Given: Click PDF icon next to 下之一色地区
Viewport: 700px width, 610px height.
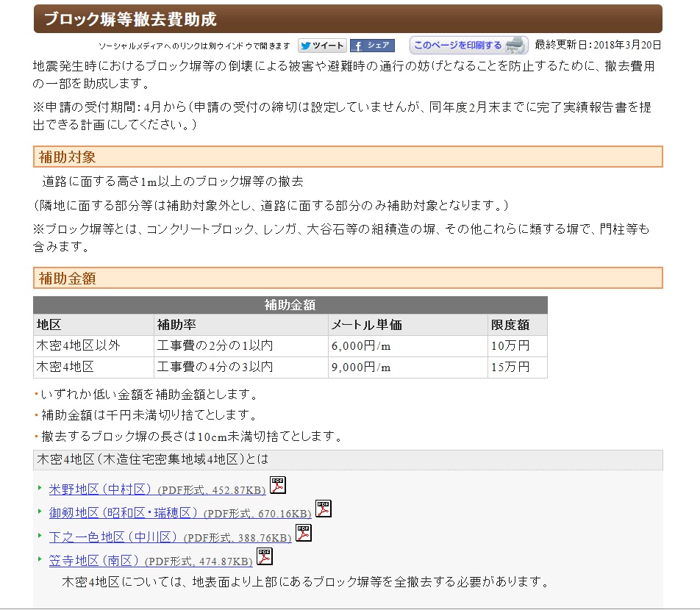Looking at the screenshot, I should [304, 533].
